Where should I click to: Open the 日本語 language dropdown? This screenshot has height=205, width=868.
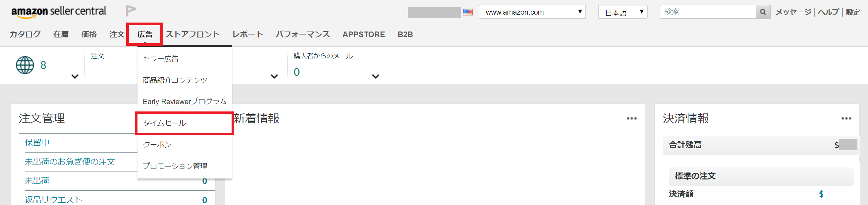click(x=623, y=12)
